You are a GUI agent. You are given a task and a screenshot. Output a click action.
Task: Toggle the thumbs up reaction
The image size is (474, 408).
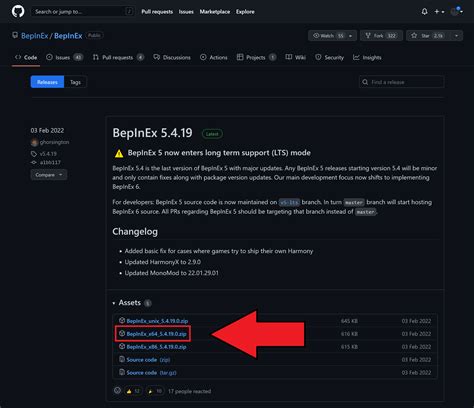(133, 391)
